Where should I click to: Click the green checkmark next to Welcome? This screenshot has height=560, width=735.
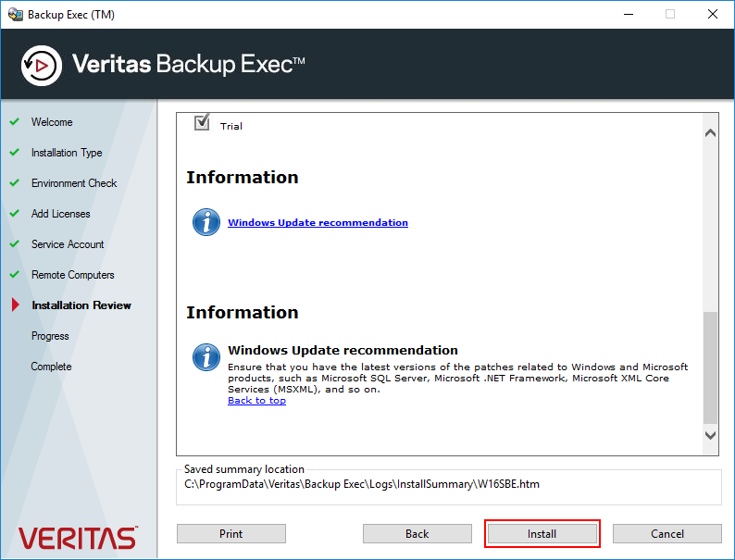15,121
